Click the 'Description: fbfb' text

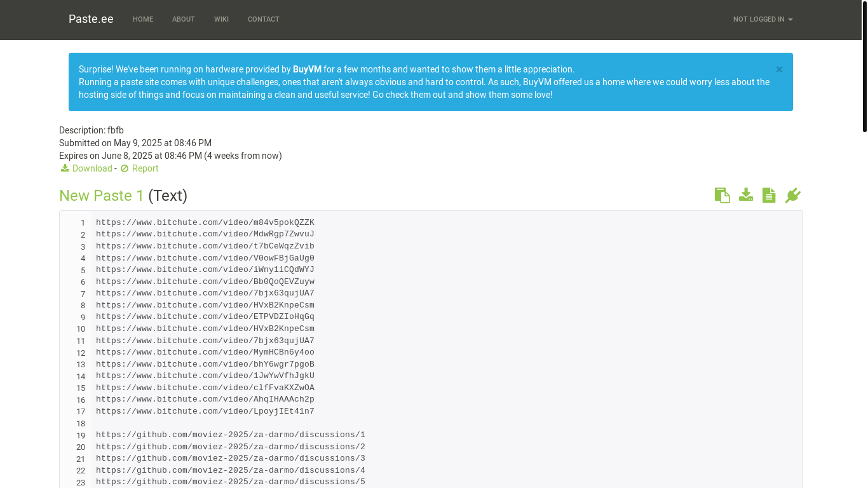(x=92, y=130)
